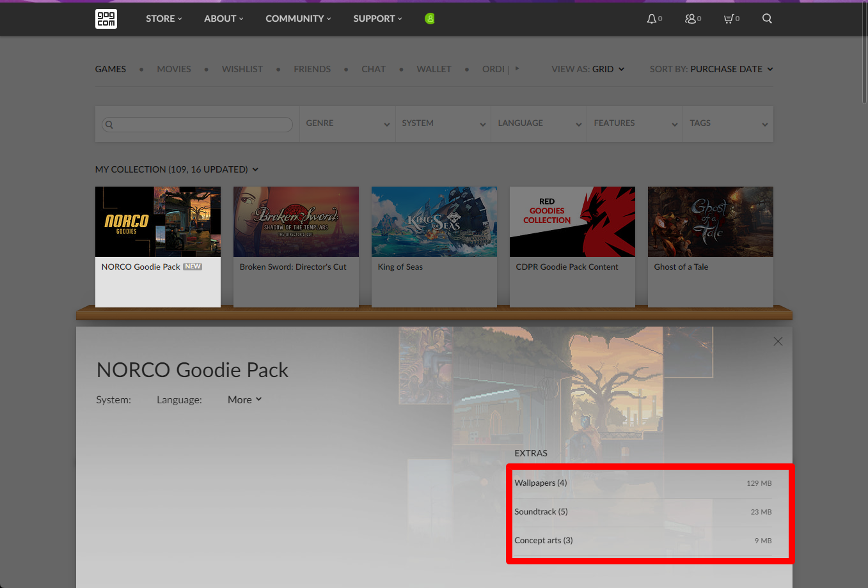Viewport: 868px width, 588px height.
Task: Open the STORE menu
Action: click(x=164, y=19)
